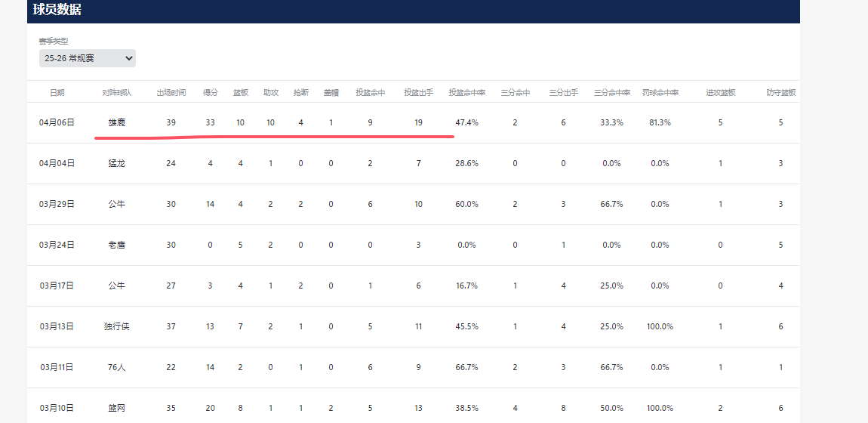Click the dropdown chevron arrow in season selector

129,58
